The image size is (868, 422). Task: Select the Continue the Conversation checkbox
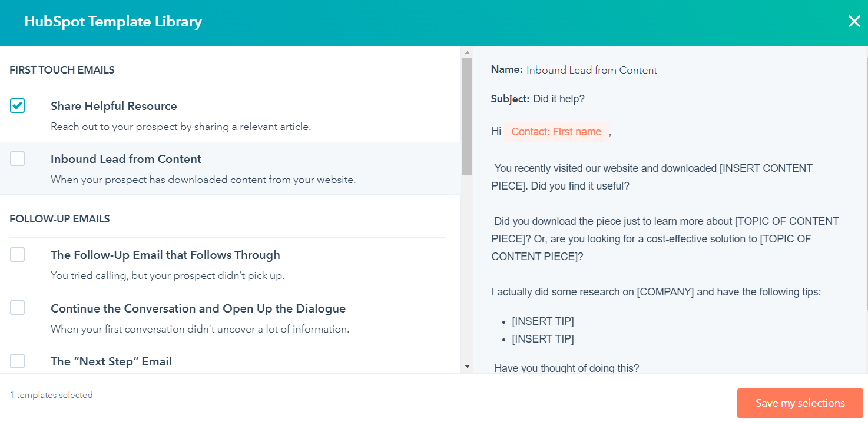17,307
